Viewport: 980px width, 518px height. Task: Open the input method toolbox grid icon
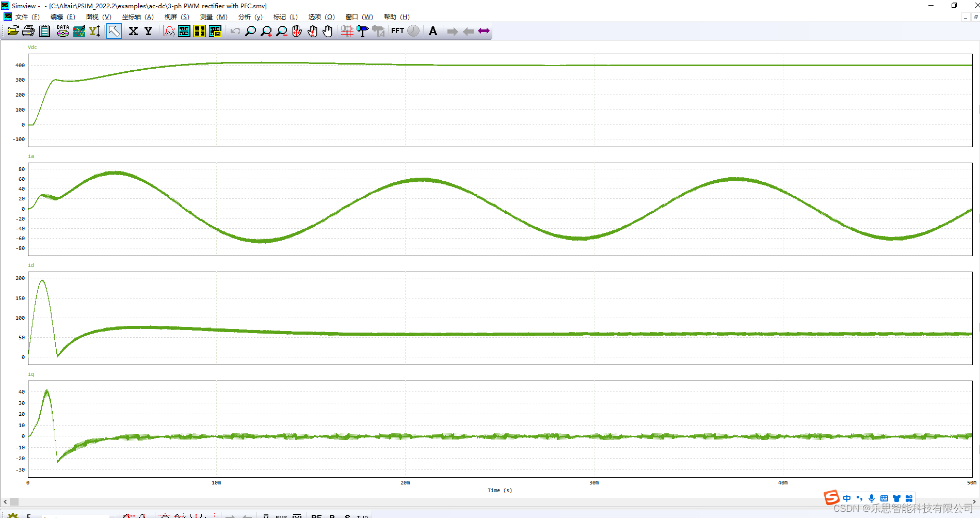(909, 498)
